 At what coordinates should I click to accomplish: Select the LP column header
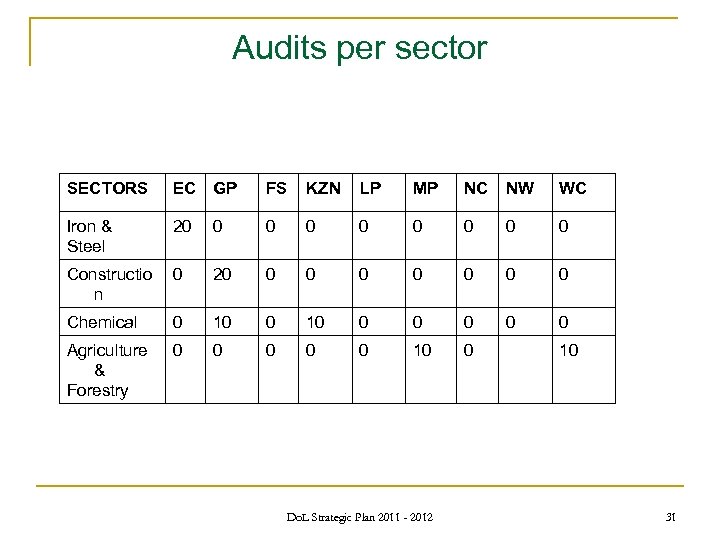369,187
